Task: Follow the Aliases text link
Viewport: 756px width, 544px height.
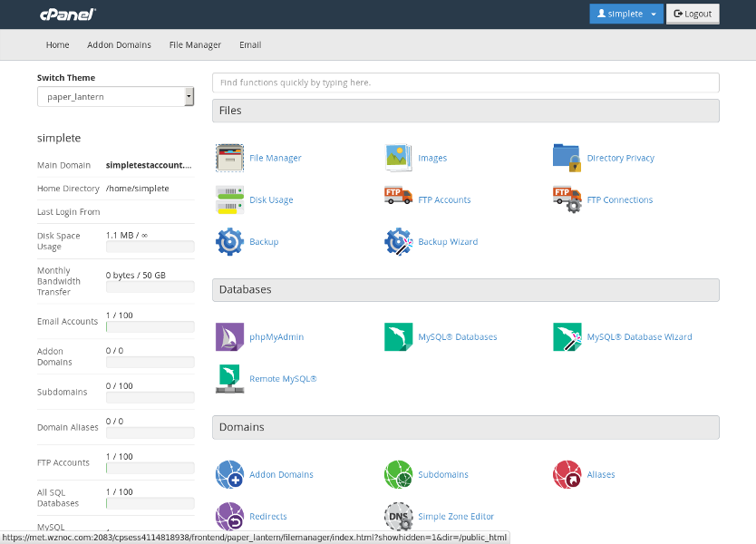Action: (x=601, y=474)
